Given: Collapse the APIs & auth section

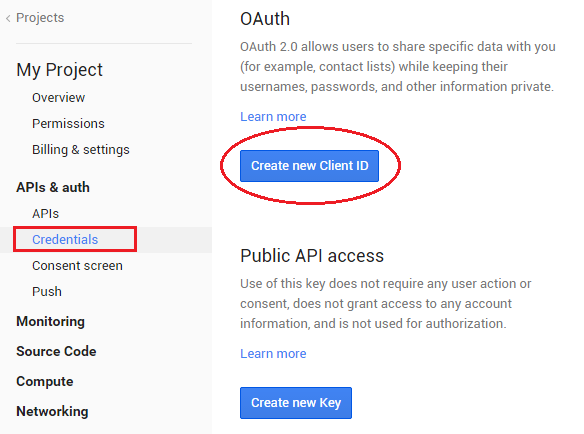Looking at the screenshot, I should [53, 187].
